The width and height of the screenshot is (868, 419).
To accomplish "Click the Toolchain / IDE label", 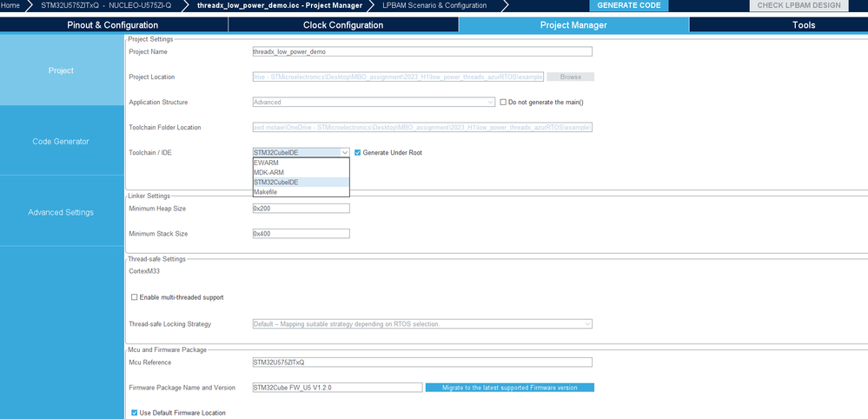I will point(150,152).
